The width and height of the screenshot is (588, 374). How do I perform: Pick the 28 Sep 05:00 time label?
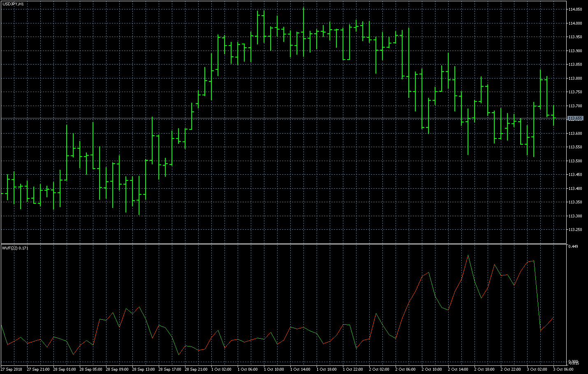[x=91, y=369]
